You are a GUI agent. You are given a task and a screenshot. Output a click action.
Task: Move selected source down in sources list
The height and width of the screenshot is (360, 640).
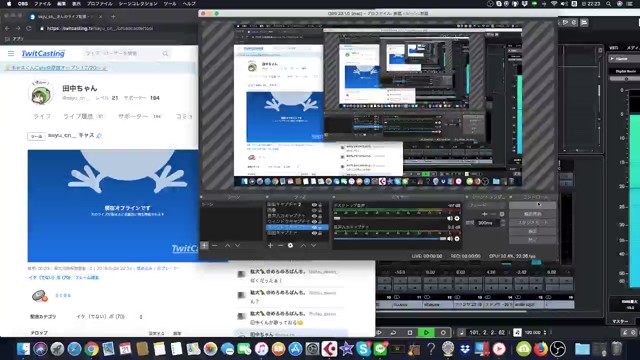tap(313, 245)
